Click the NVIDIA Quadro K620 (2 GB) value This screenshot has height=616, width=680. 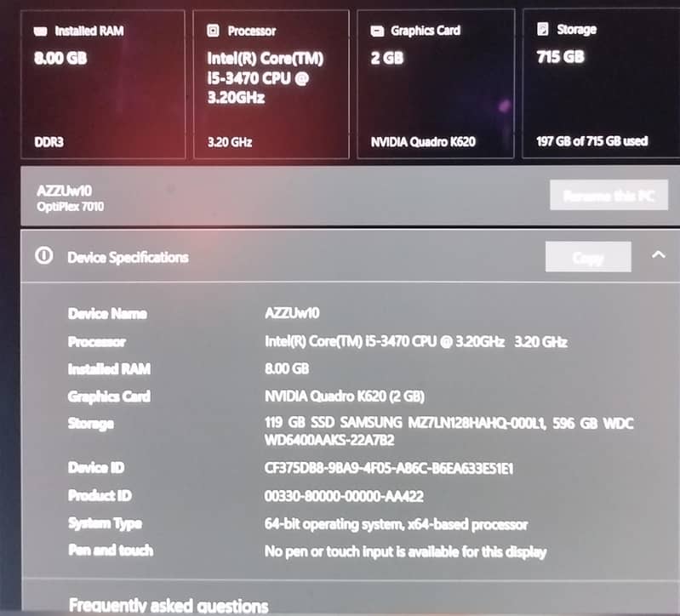(345, 396)
